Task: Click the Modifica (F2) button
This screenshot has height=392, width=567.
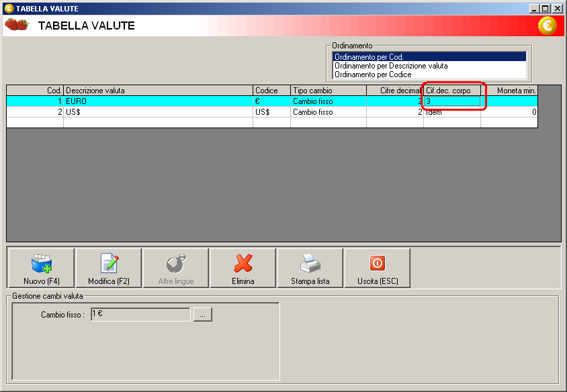Action: click(108, 268)
